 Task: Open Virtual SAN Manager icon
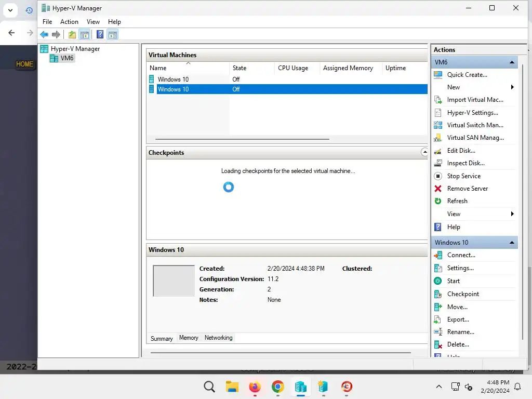(438, 138)
